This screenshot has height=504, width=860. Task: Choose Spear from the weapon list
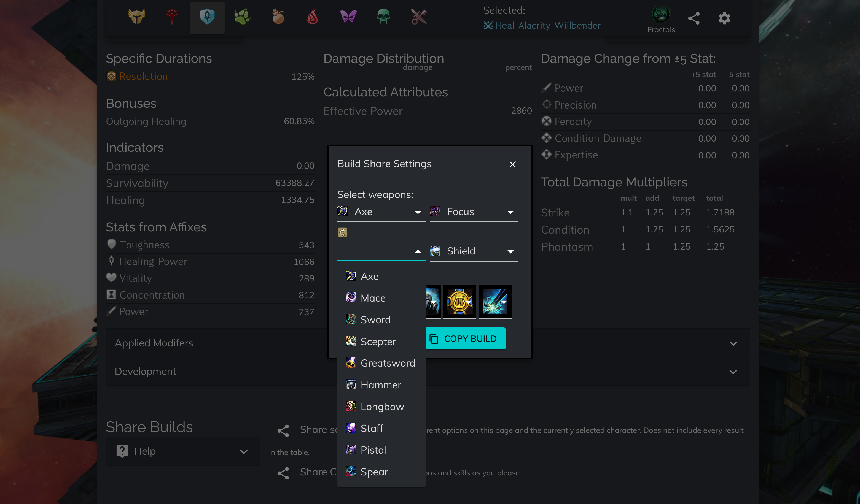pyautogui.click(x=374, y=472)
